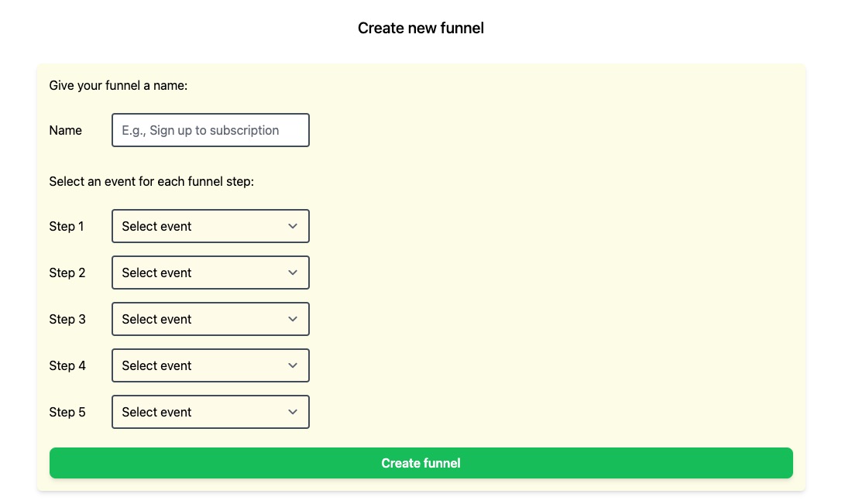Viewport: 845px width, 504px height.
Task: Click the Name field label
Action: coord(66,130)
